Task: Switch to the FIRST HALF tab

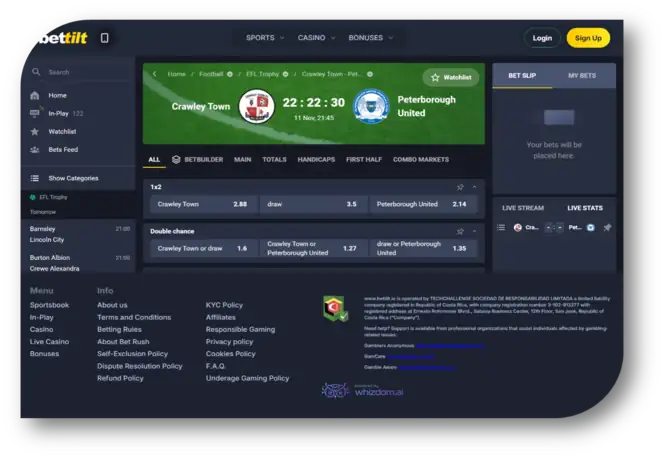Action: point(364,160)
